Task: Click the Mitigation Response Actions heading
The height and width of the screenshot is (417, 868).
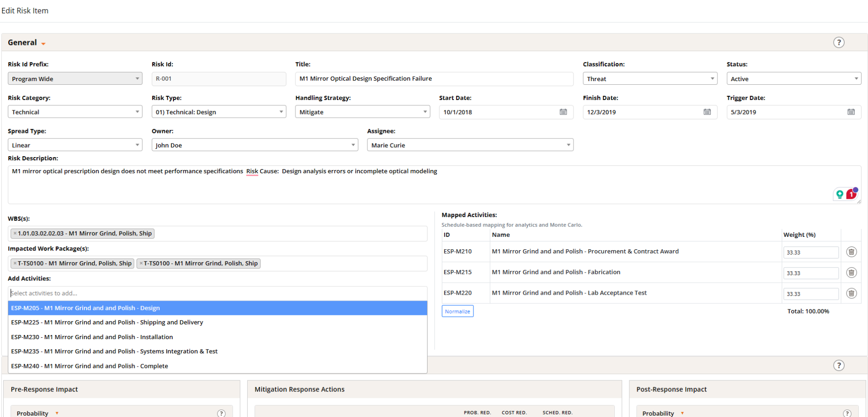Action: pyautogui.click(x=300, y=390)
